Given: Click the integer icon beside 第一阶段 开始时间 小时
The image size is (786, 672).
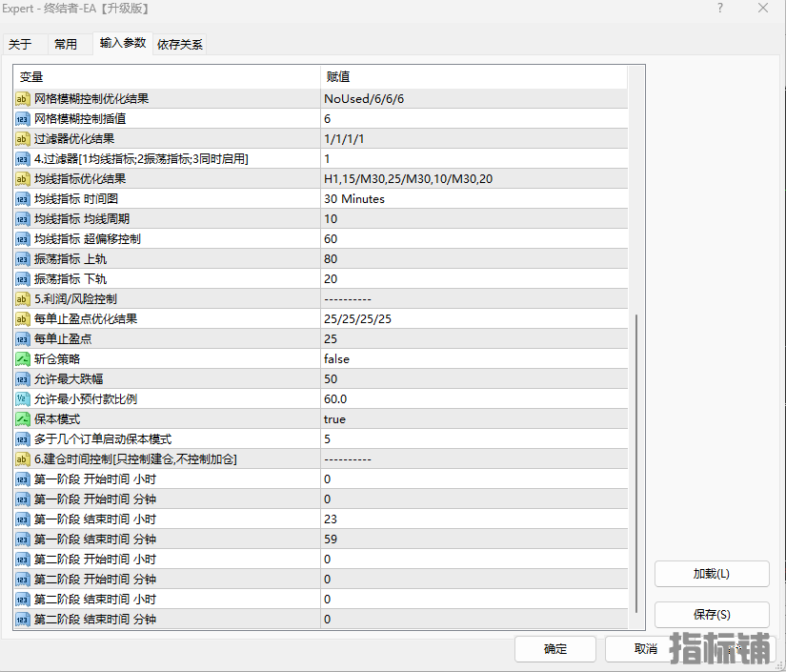Looking at the screenshot, I should click(x=23, y=479).
